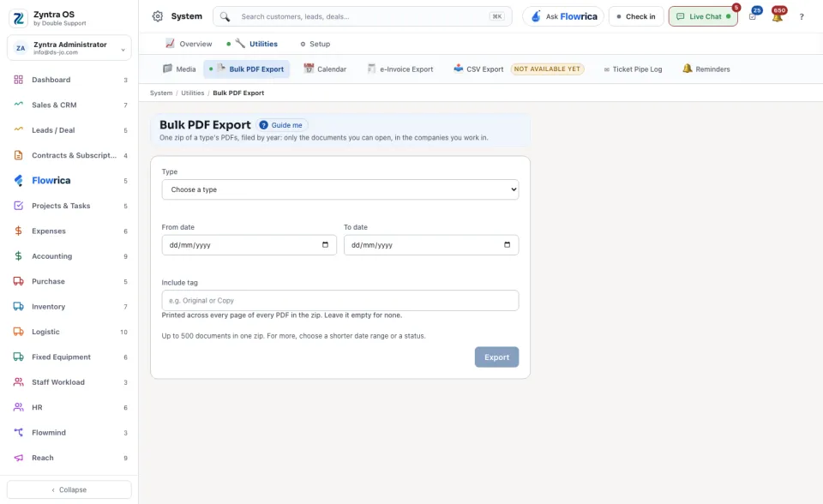Screen dimensions: 823x504
Task: Click the search magnifier icon
Action: [x=225, y=17]
